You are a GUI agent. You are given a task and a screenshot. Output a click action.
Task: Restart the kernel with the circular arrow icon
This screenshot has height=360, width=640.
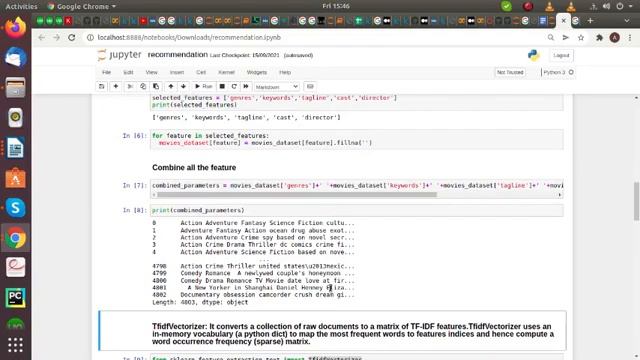234,87
